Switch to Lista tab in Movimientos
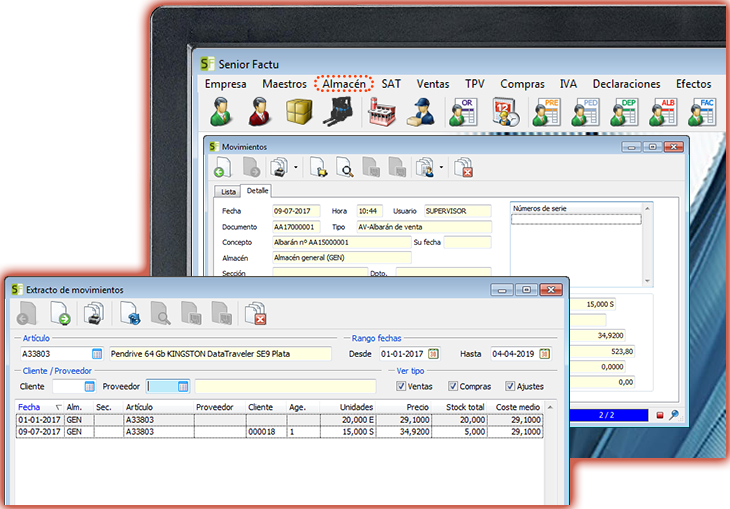The width and height of the screenshot is (730, 509). click(x=228, y=192)
